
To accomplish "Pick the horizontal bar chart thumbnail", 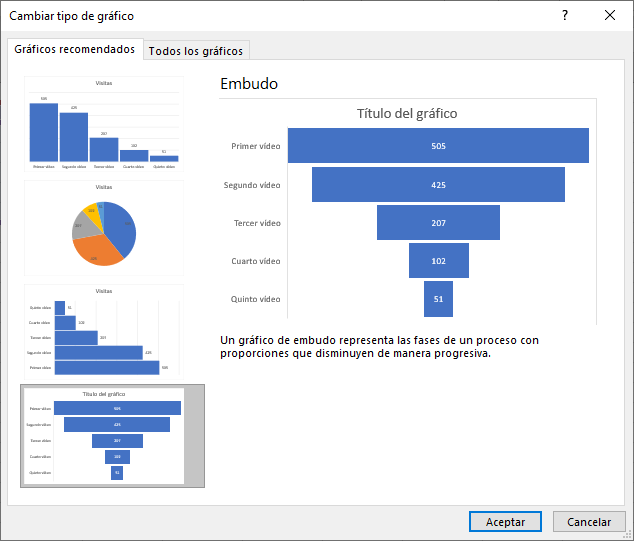I will click(104, 332).
